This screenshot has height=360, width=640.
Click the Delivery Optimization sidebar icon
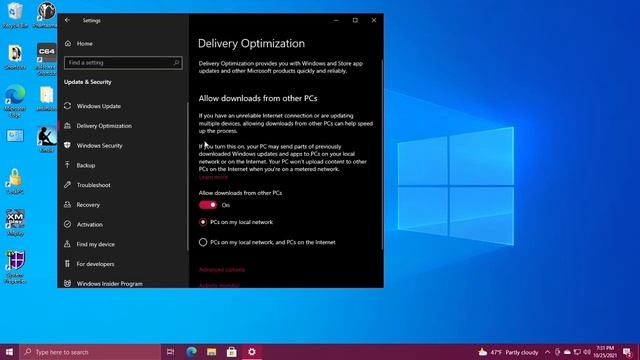(67, 126)
